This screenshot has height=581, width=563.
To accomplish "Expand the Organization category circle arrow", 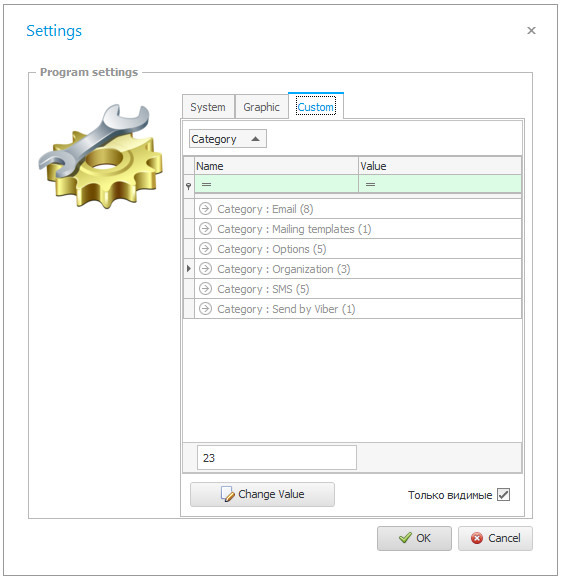I will (x=205, y=269).
